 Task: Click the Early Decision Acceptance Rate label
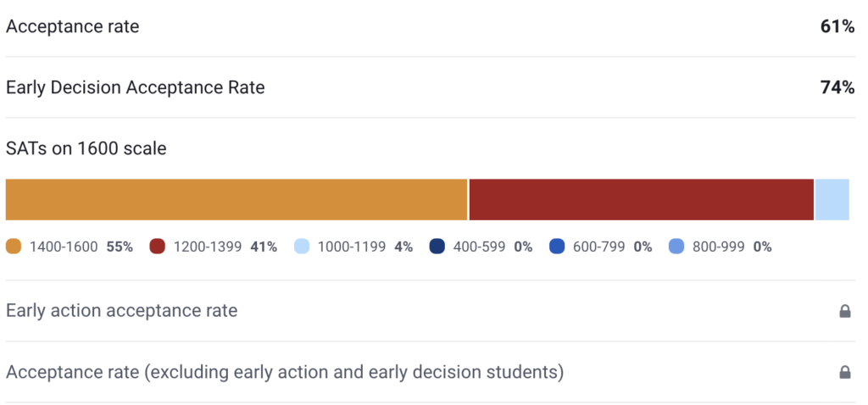136,87
